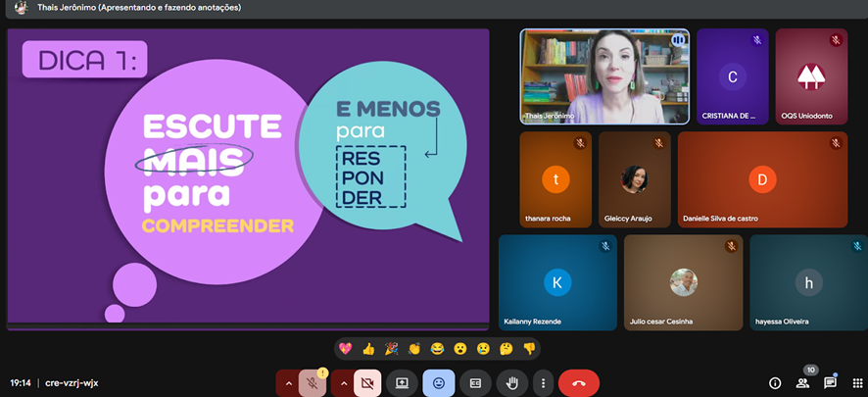Click Danielle Silva de castro's participant tile
The height and width of the screenshot is (397, 868).
761,179
